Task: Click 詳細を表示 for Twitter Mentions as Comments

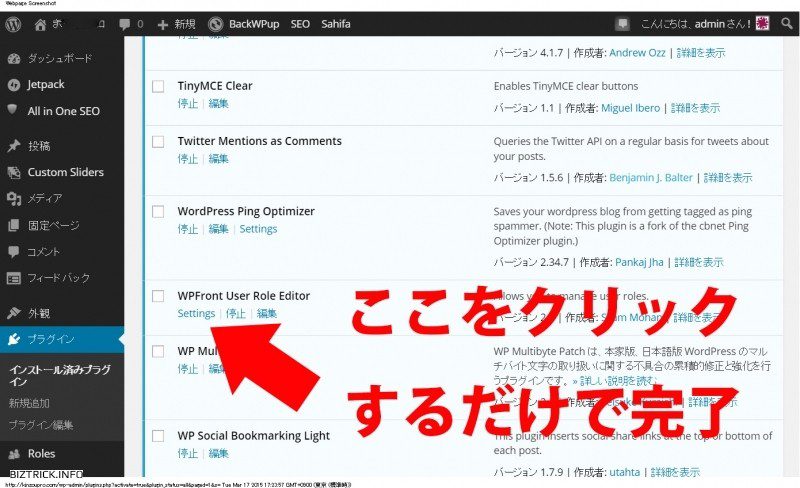Action: click(x=728, y=178)
